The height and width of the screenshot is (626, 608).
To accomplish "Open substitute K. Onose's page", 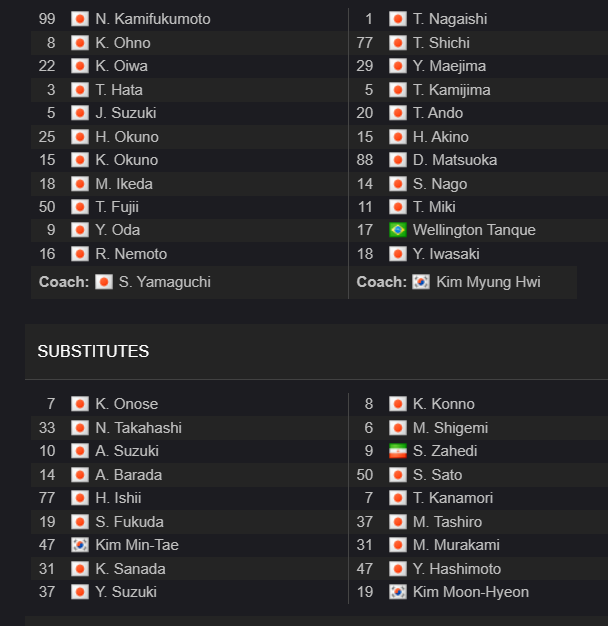I will pos(127,404).
